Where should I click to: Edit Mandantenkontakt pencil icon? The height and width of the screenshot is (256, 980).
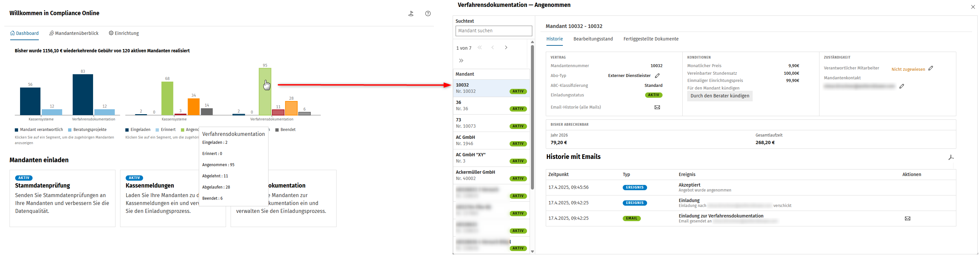902,86
